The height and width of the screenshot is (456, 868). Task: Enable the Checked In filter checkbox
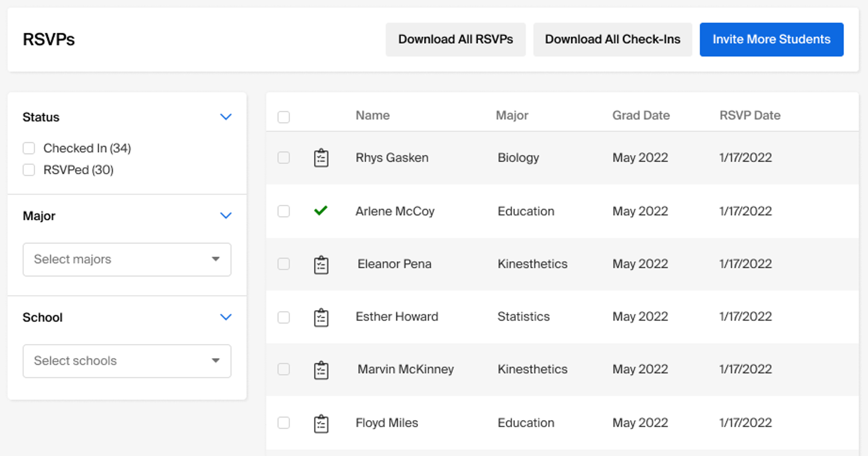tap(29, 148)
